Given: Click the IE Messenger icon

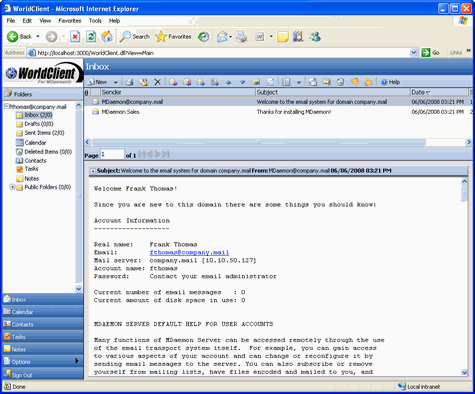Looking at the screenshot, I should [x=315, y=37].
